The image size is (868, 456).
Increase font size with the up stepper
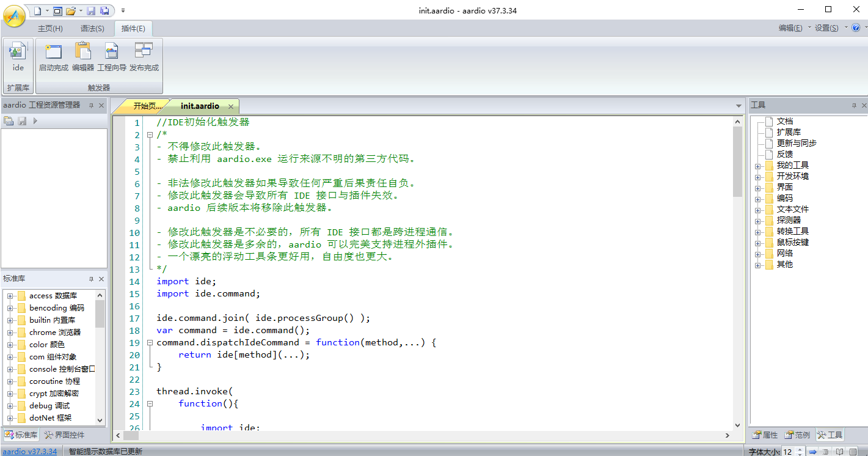(x=800, y=449)
